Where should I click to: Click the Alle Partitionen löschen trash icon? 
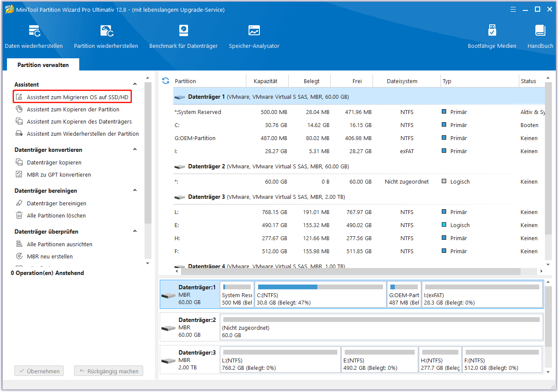(19, 215)
